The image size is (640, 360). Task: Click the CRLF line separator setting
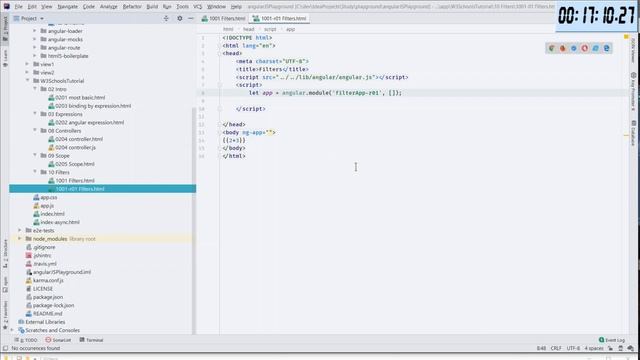(556, 348)
